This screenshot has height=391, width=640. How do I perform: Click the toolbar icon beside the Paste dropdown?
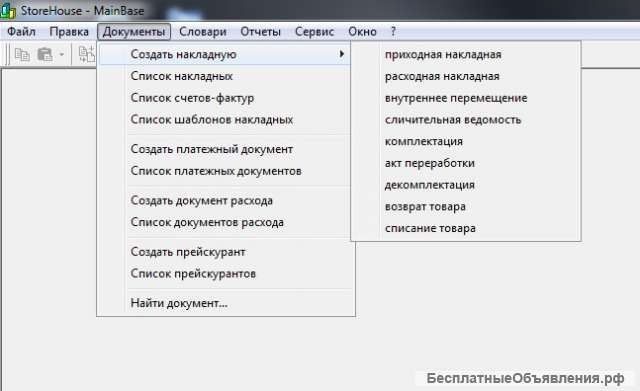(x=87, y=54)
